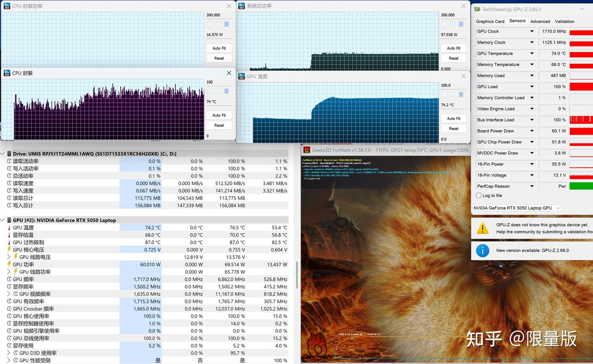
Task: Click the GPU 温度 window title icon
Action: click(x=242, y=76)
